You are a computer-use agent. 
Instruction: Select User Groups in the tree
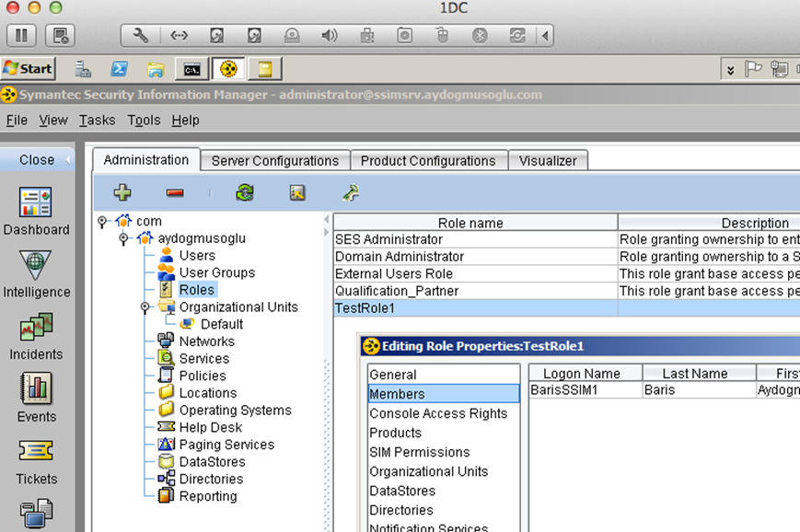(x=217, y=272)
